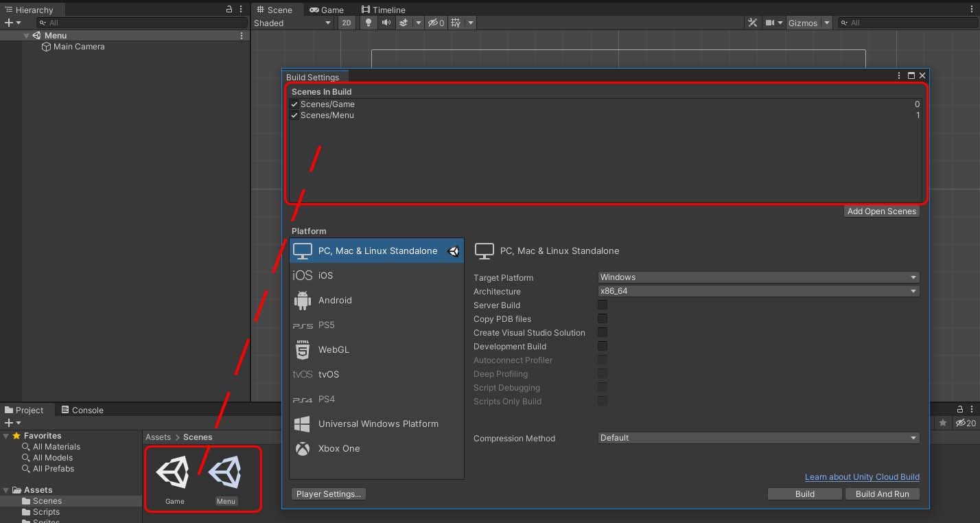Focus Hierarchy search field
980x523 pixels.
click(x=142, y=23)
